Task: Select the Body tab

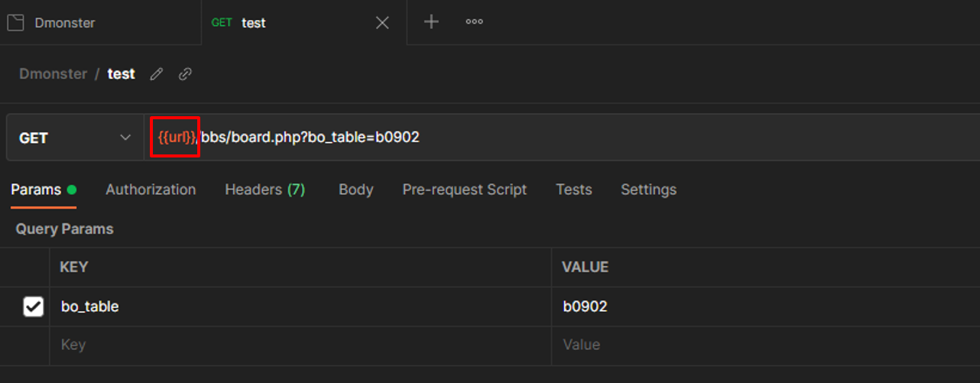Action: click(x=355, y=190)
